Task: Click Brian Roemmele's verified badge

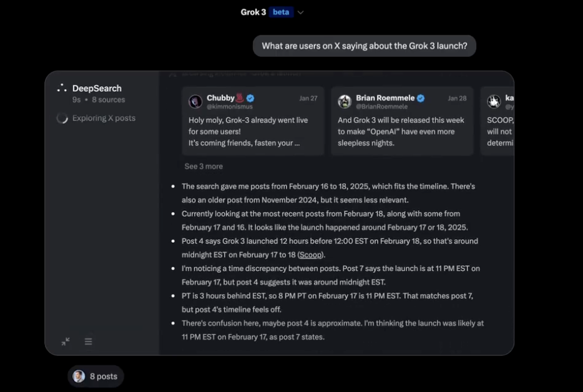Action: [x=419, y=97]
